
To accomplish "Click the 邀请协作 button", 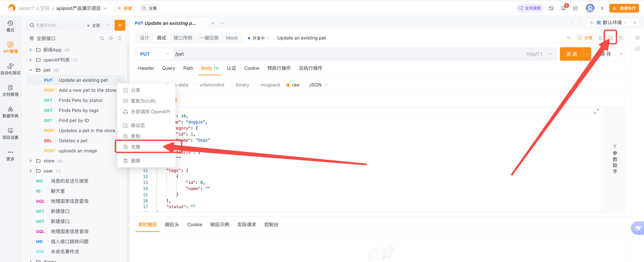I will (624, 8).
